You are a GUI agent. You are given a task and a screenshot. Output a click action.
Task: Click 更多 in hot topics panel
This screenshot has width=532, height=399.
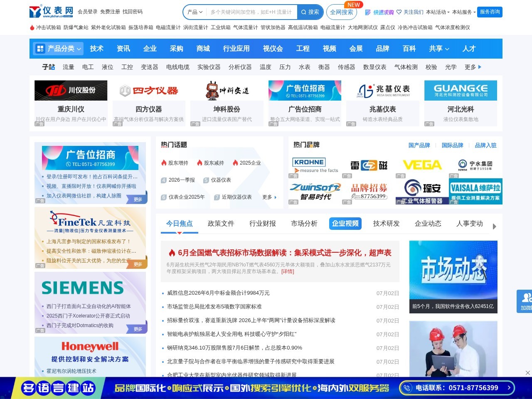point(269,197)
